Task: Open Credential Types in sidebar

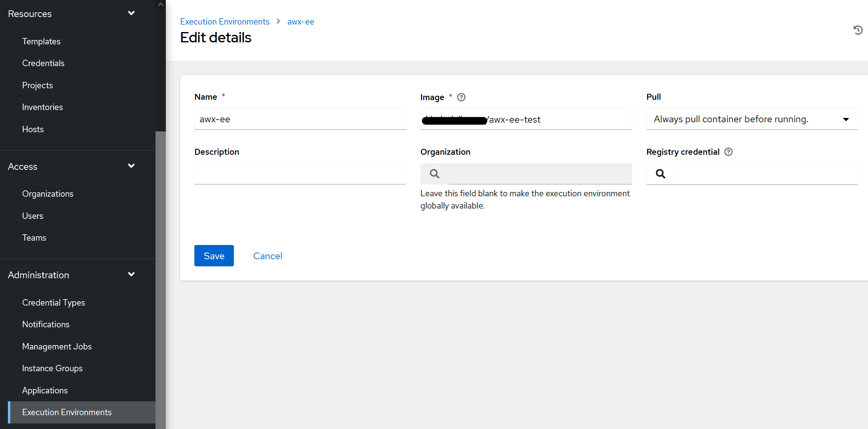Action: (53, 303)
